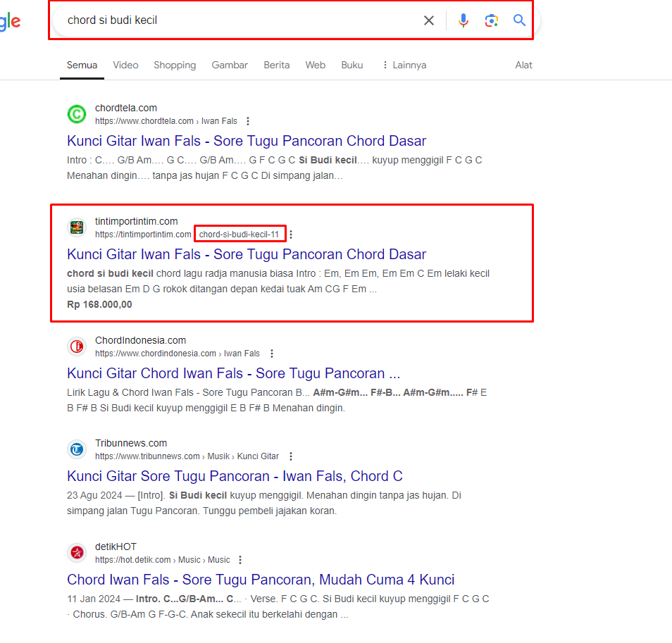The height and width of the screenshot is (643, 672).
Task: Open three-dot menu for tintimportintim result
Action: click(x=291, y=235)
